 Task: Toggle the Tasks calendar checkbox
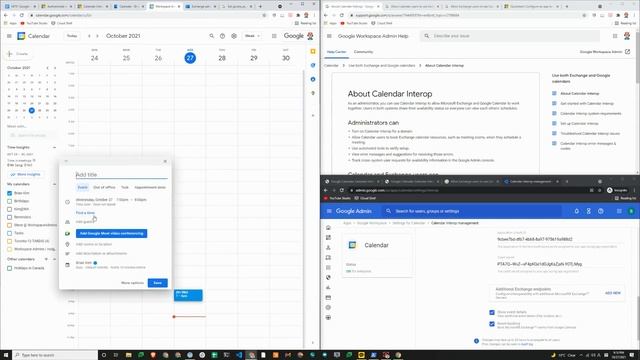[9, 233]
